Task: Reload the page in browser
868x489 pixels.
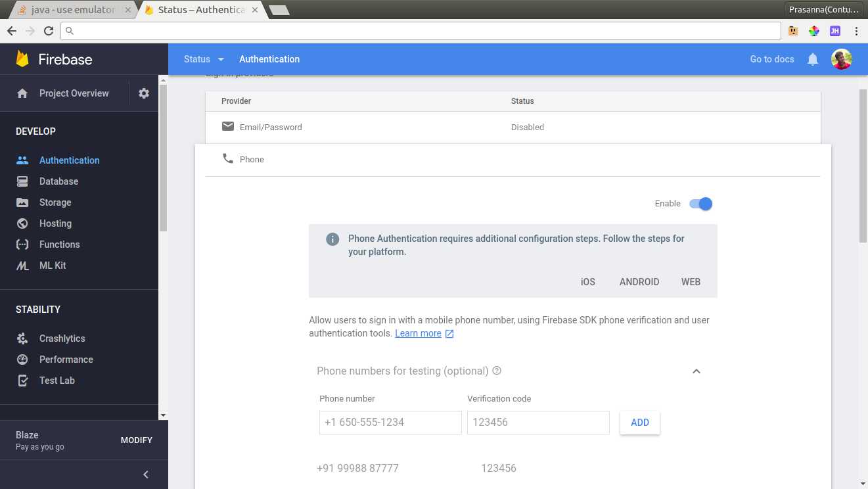Action: click(49, 31)
